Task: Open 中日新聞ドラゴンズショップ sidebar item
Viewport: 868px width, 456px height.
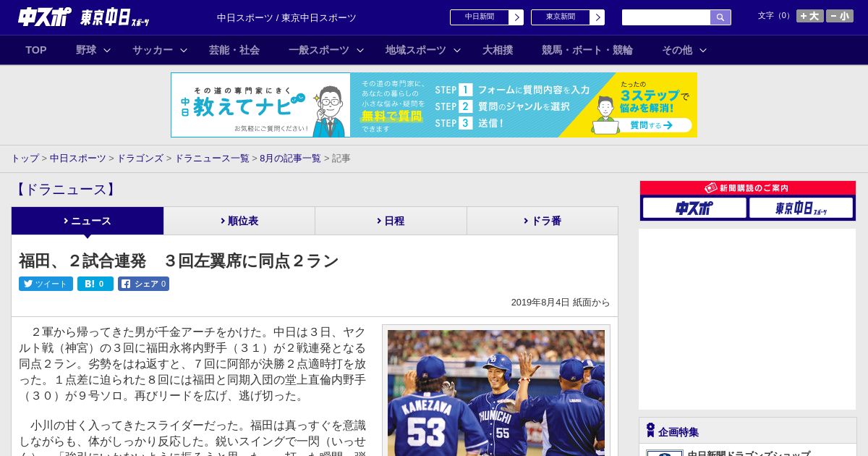Action: pos(749,454)
